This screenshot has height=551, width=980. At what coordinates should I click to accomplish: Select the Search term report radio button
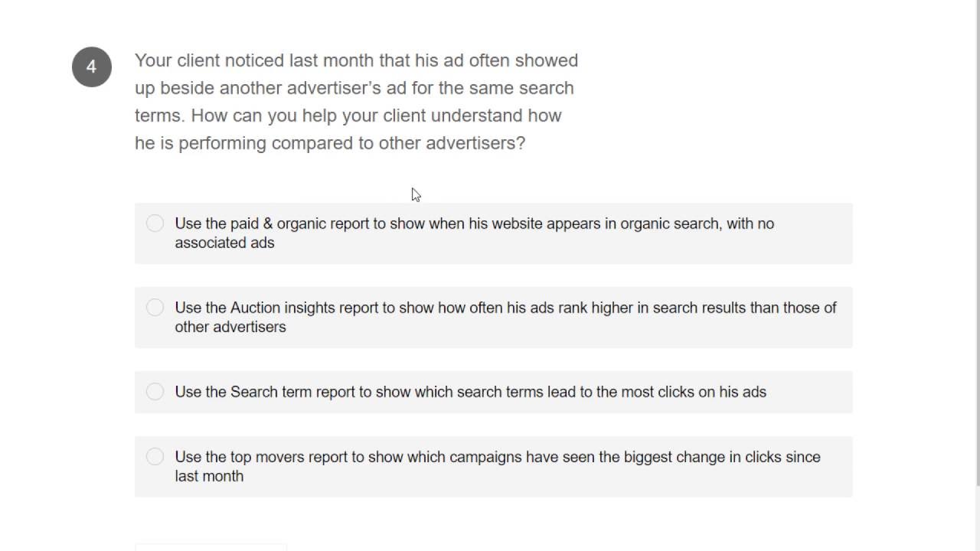(x=155, y=392)
